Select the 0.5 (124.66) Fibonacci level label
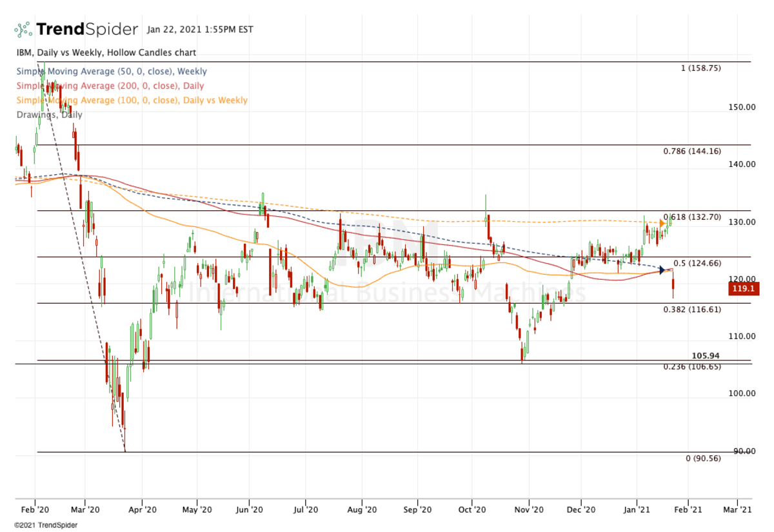The height and width of the screenshot is (532, 774). [x=697, y=264]
